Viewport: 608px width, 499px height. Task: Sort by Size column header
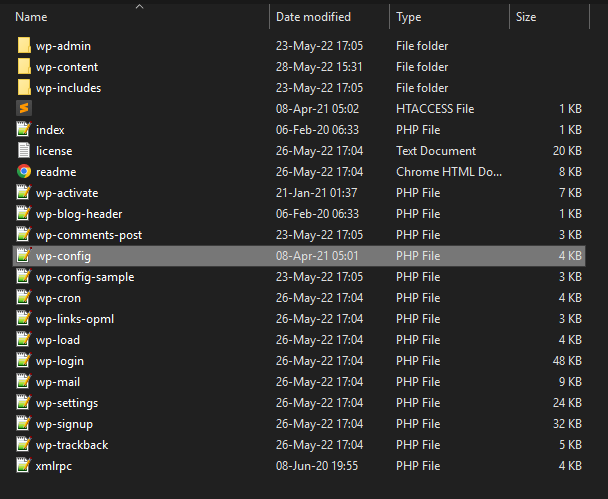click(526, 17)
